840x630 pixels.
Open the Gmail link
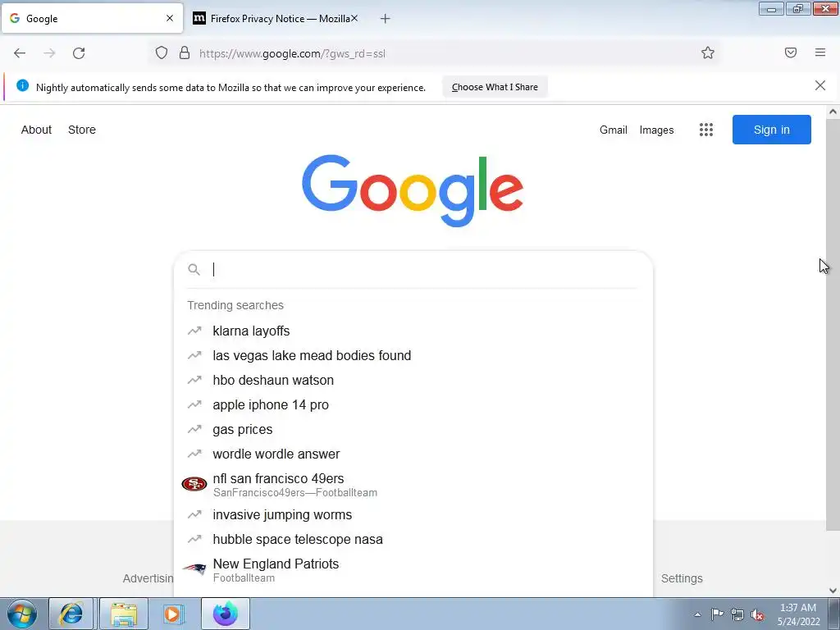tap(614, 130)
